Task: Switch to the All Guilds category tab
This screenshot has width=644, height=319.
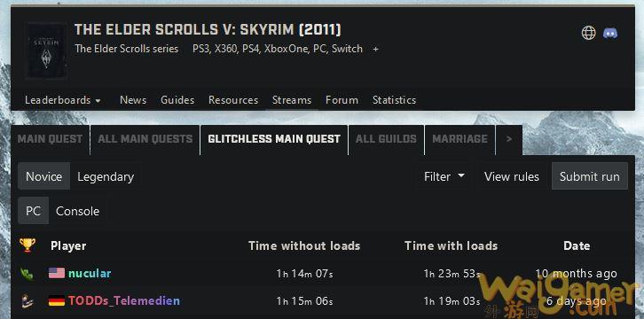Action: tap(386, 139)
